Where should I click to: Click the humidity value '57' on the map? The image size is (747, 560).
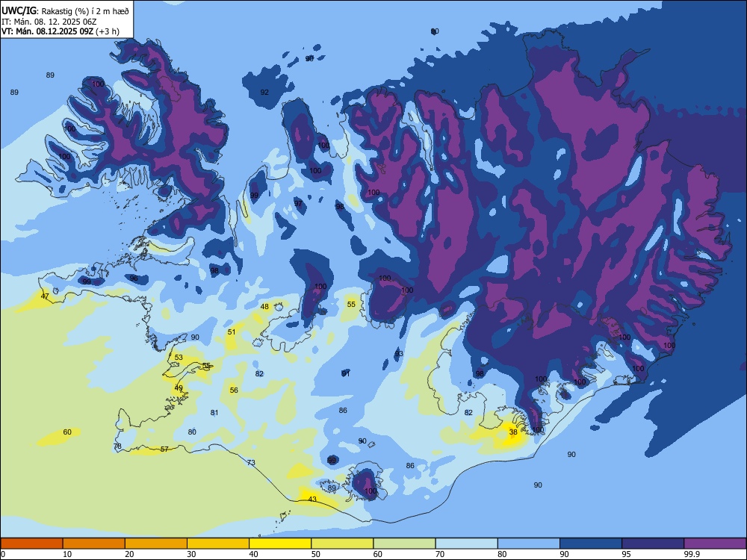(164, 449)
